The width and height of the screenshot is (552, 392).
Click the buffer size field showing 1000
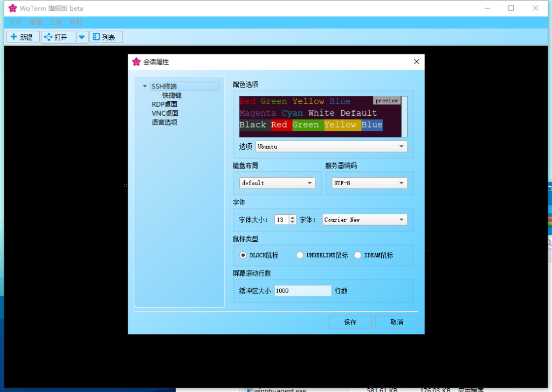(x=303, y=291)
